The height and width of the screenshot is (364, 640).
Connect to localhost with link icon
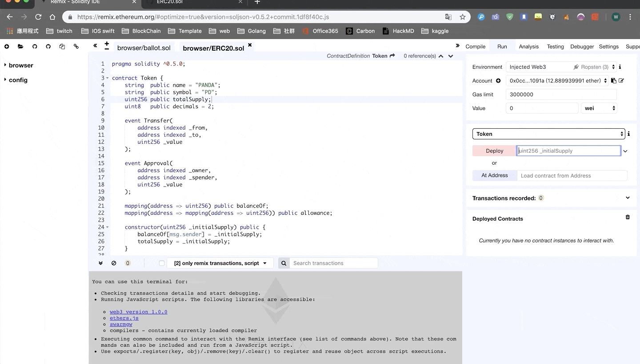pyautogui.click(x=76, y=46)
